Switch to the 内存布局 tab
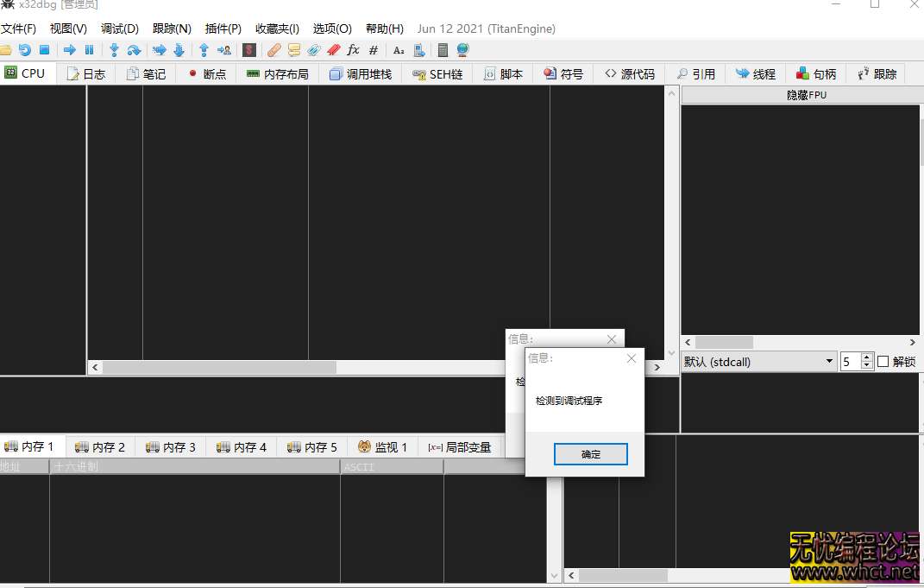Viewport: 924px width, 588px height. click(x=277, y=74)
